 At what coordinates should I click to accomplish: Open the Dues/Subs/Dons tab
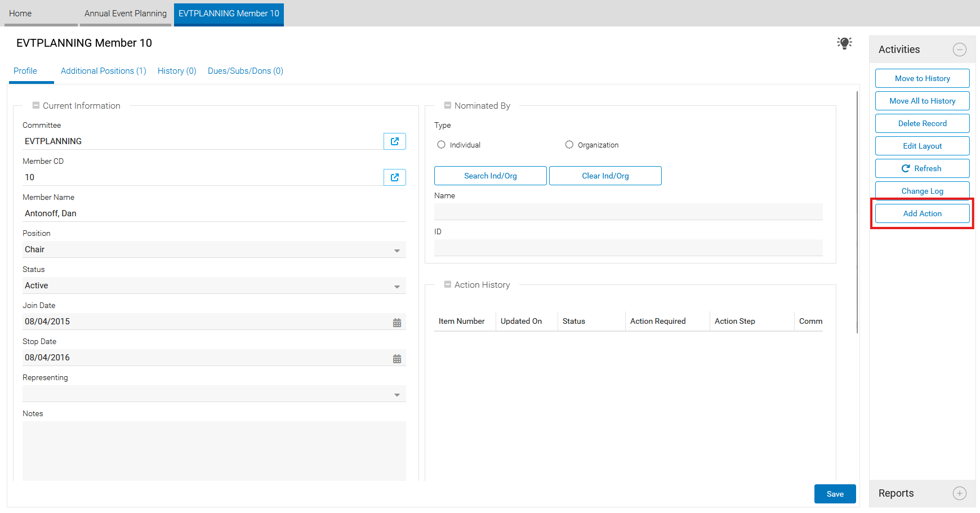(246, 71)
